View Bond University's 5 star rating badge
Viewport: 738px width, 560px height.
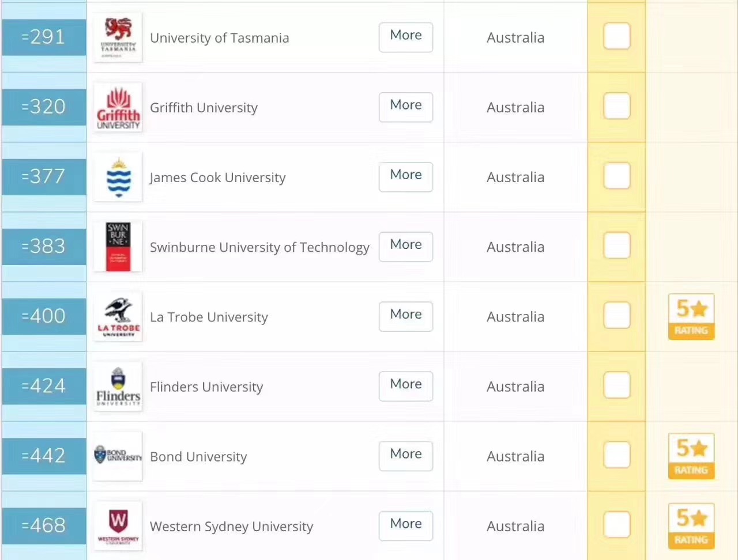pos(691,456)
